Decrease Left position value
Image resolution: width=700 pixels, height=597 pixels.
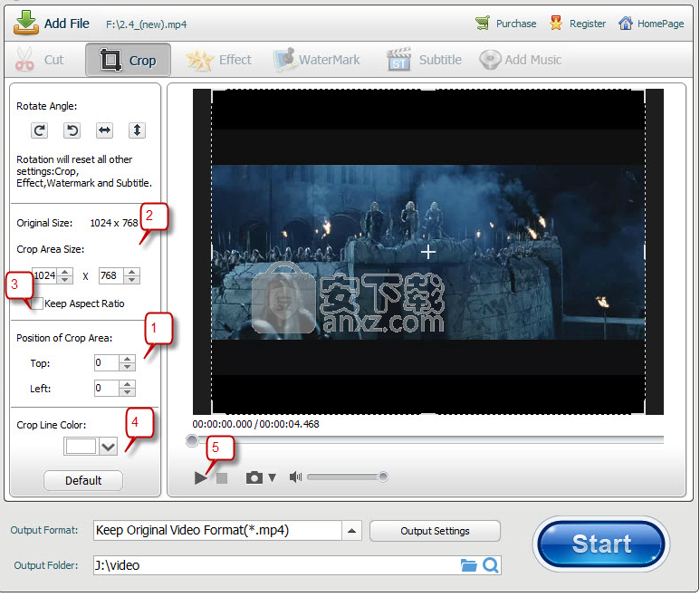coord(128,392)
